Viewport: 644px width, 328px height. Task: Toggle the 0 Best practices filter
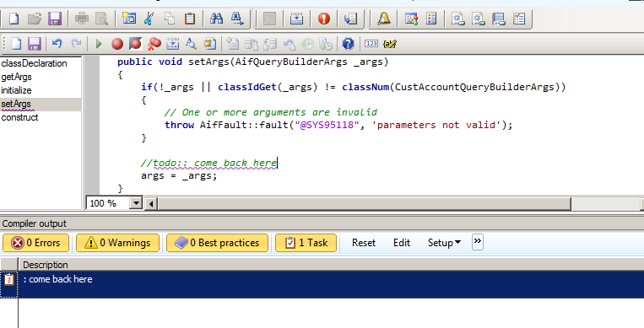[x=217, y=243]
